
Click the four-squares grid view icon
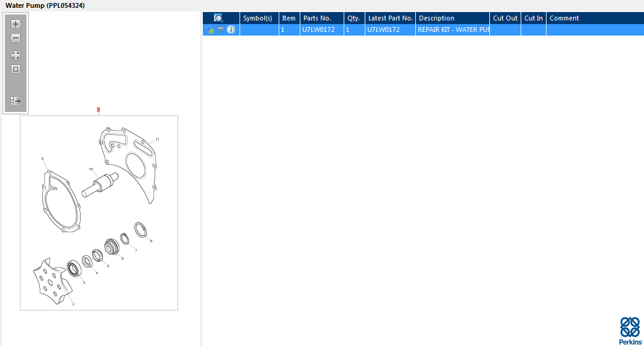[x=16, y=55]
